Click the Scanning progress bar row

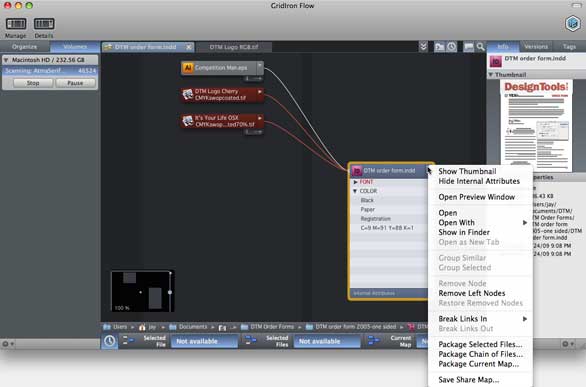(50, 71)
